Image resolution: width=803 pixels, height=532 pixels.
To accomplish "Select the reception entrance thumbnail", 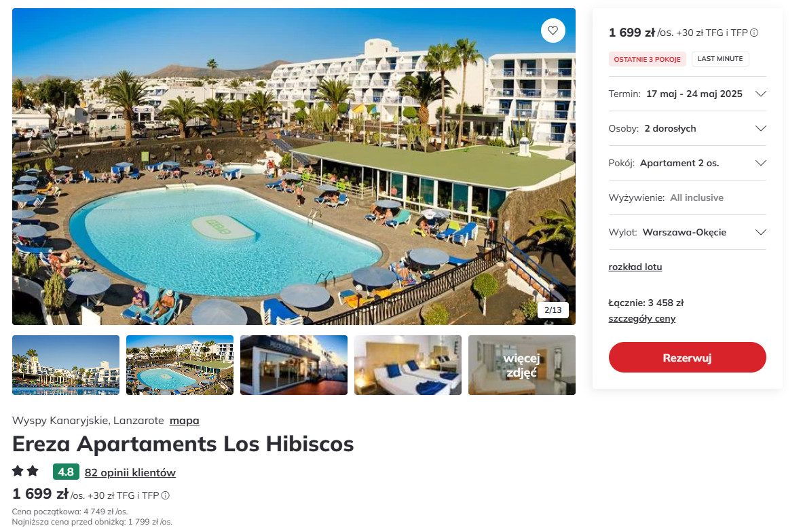I will point(294,365).
